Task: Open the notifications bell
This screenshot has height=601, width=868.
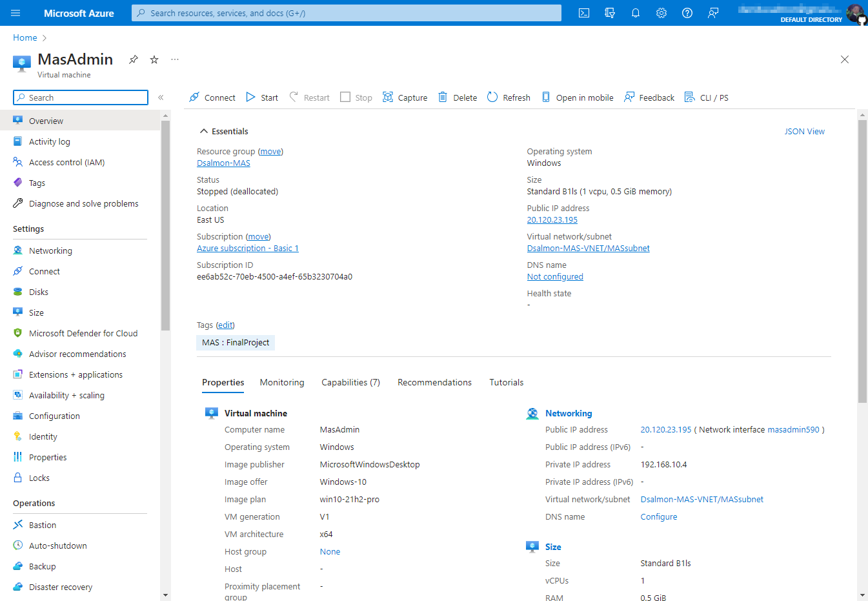Action: click(x=636, y=13)
